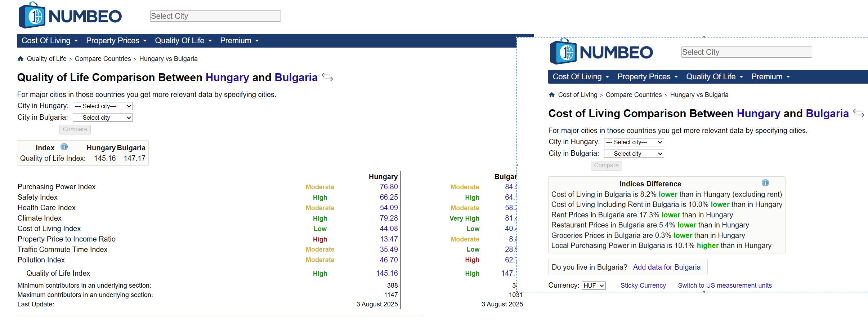Open Property Prices menu on right page
The width and height of the screenshot is (868, 332).
pyautogui.click(x=648, y=77)
